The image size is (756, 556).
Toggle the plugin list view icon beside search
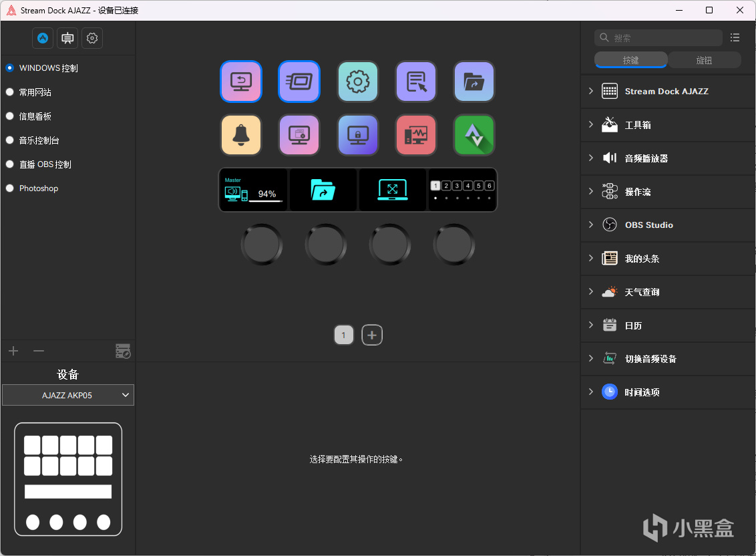(x=735, y=37)
